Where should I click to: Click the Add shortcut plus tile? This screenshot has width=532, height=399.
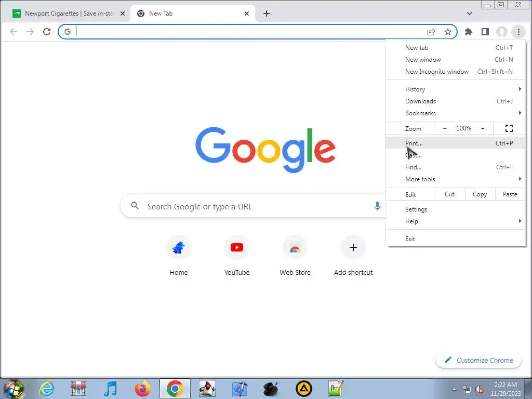[x=353, y=256]
